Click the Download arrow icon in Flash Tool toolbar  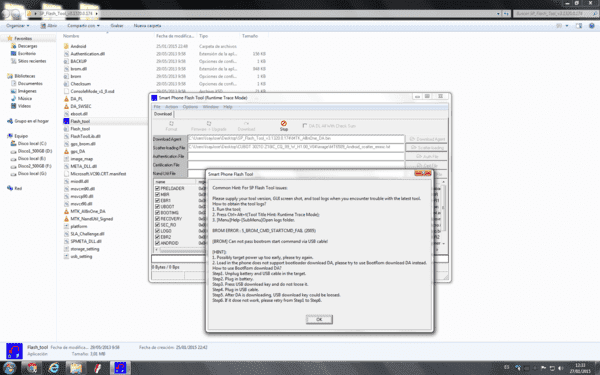(x=246, y=124)
